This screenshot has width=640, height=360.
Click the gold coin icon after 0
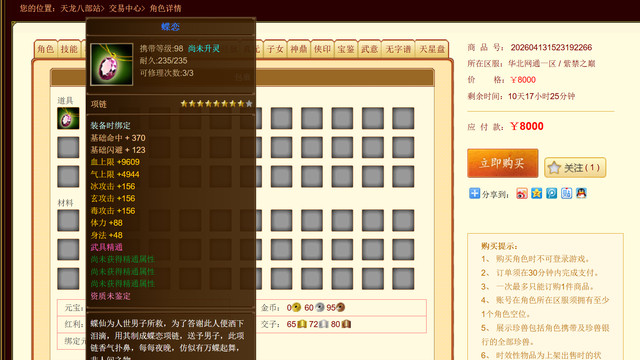click(297, 307)
